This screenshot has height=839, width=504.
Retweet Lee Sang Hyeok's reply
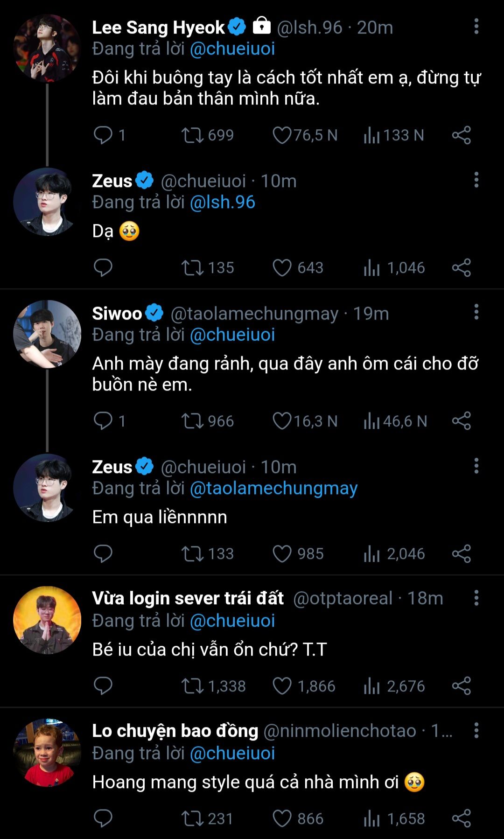point(192,135)
